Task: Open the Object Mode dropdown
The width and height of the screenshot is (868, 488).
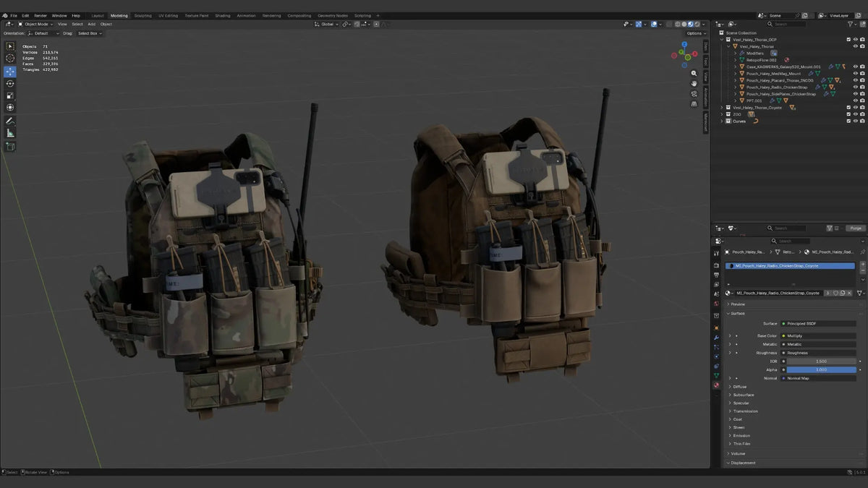Action: [x=35, y=24]
